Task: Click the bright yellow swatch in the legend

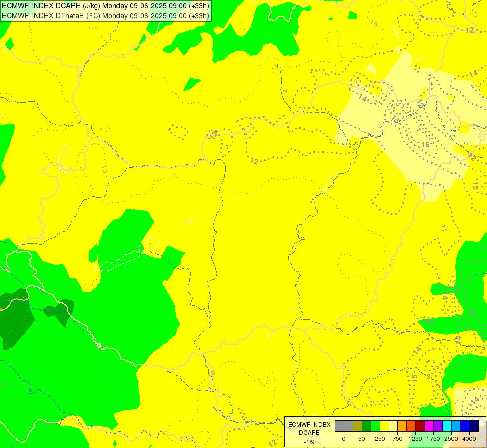Action: (x=384, y=426)
